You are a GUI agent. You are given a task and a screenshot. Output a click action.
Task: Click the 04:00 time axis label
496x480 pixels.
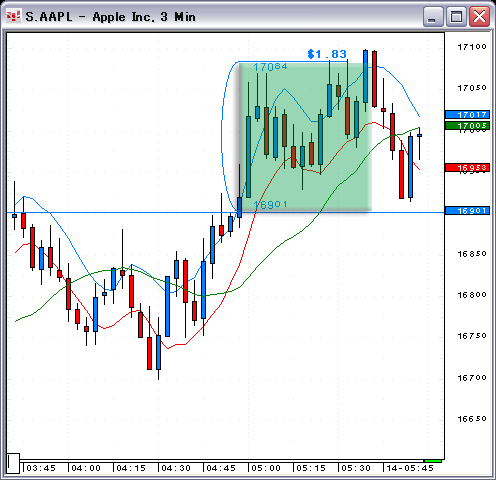coord(86,468)
